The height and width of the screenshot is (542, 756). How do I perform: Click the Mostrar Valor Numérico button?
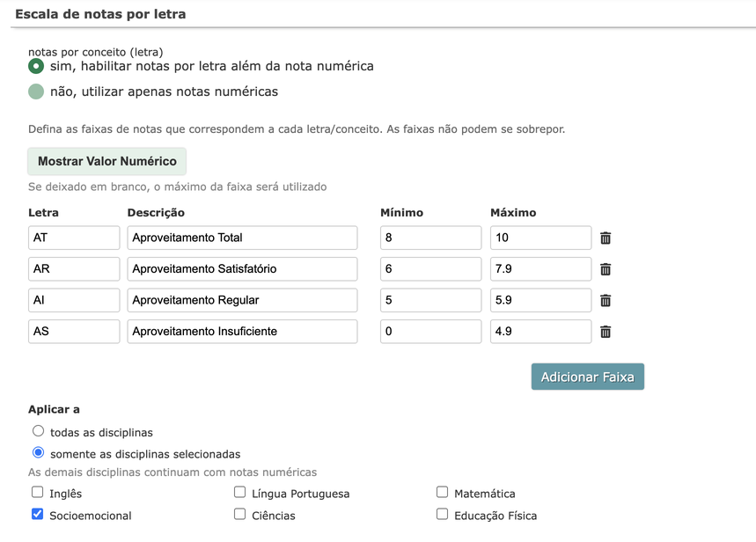coord(107,161)
